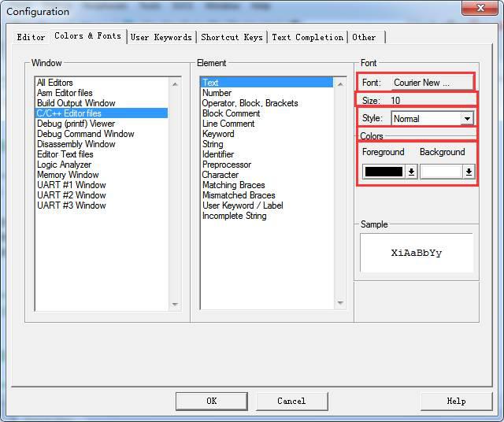Open the Text Completion tab
The width and height of the screenshot is (504, 422).
click(308, 37)
